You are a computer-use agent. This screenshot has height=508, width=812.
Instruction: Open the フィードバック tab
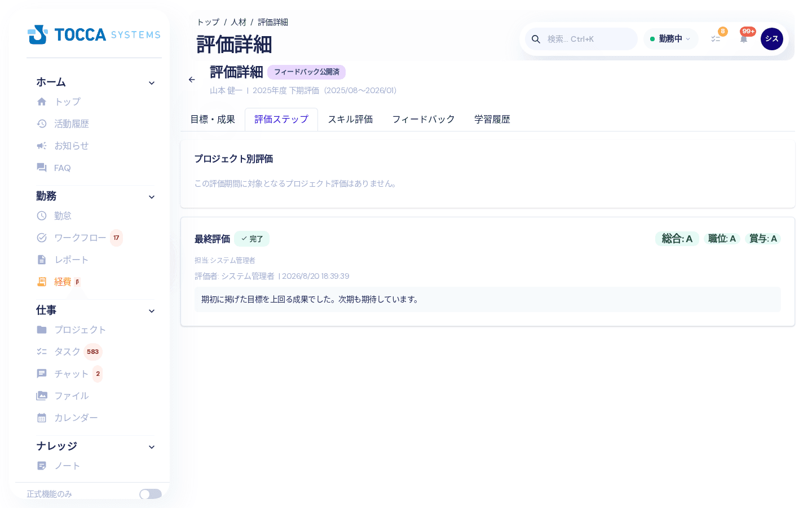[x=423, y=120]
